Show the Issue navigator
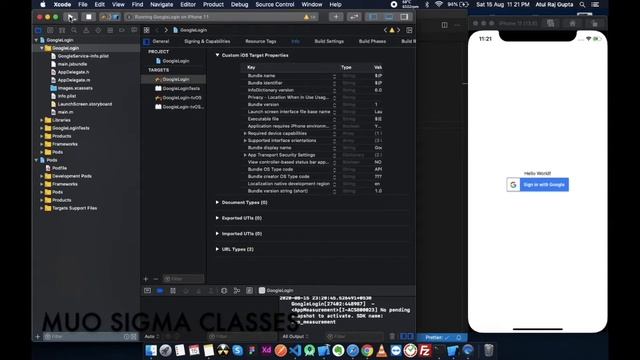 click(86, 30)
